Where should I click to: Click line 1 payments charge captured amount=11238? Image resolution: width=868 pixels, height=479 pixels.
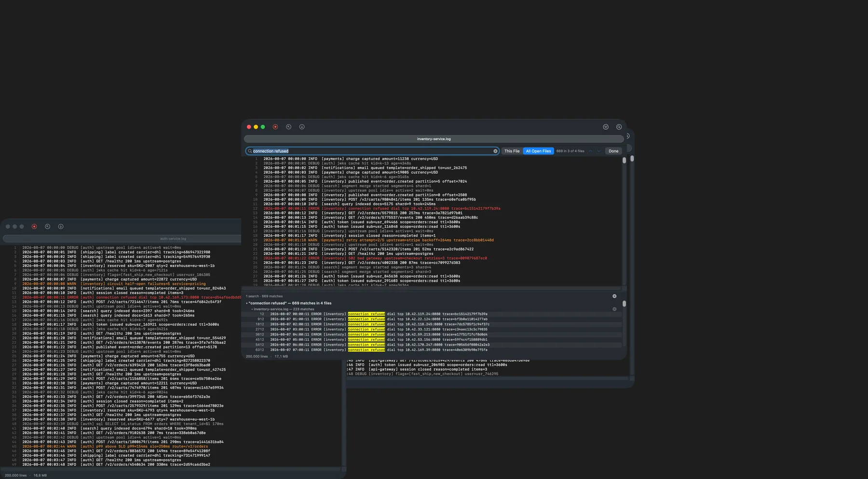click(351, 159)
